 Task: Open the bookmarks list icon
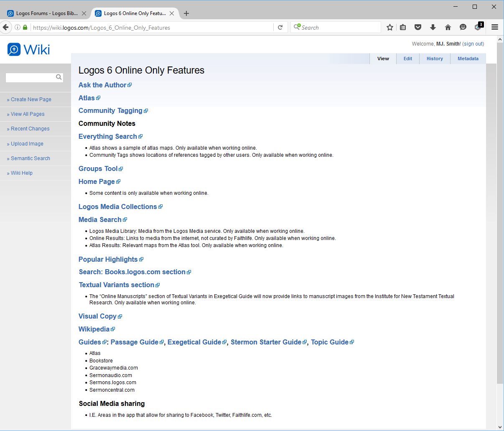(403, 27)
